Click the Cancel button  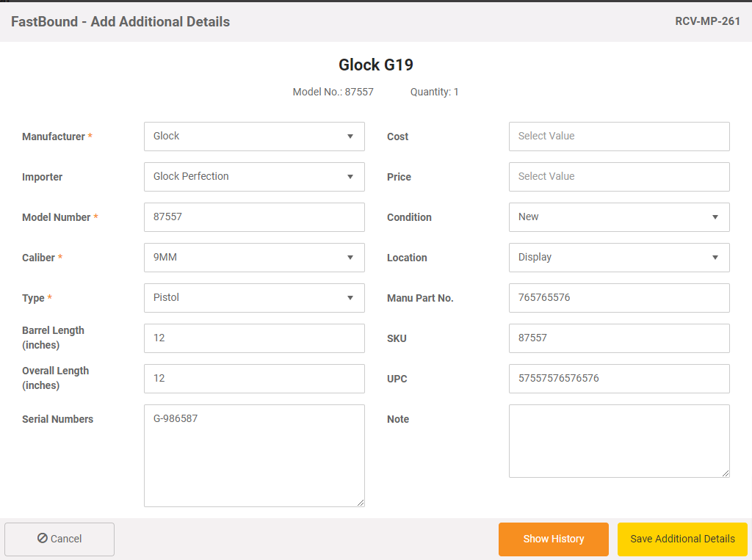(59, 539)
